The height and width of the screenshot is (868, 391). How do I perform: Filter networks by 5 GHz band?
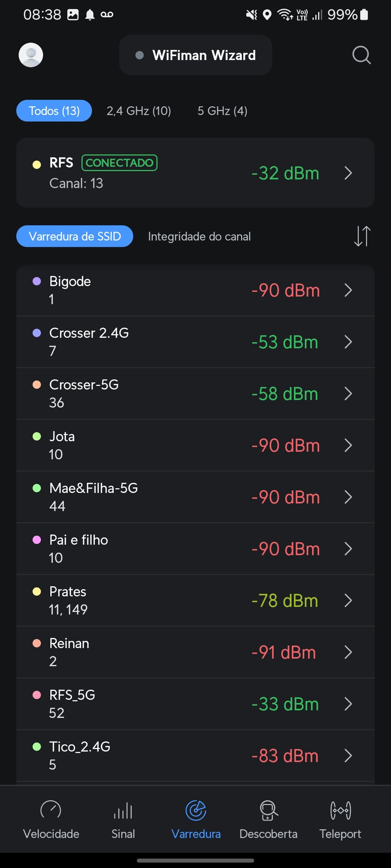[222, 111]
